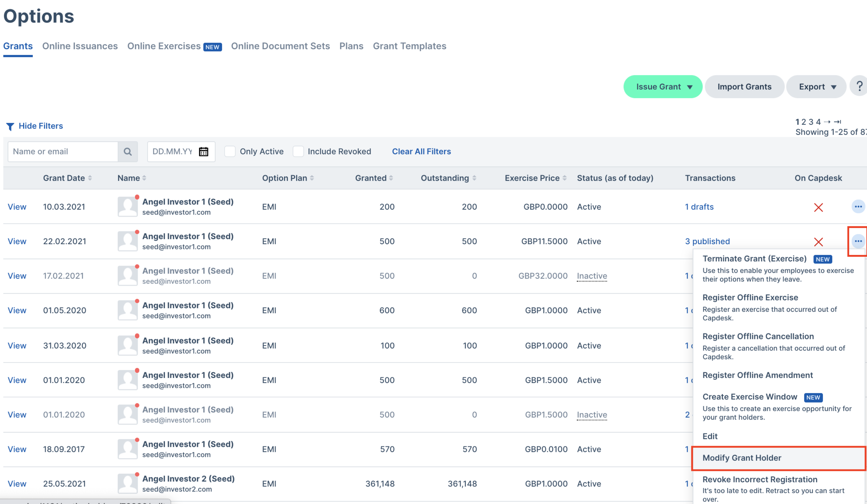Go to page 2 of results
This screenshot has height=504, width=867.
(804, 122)
